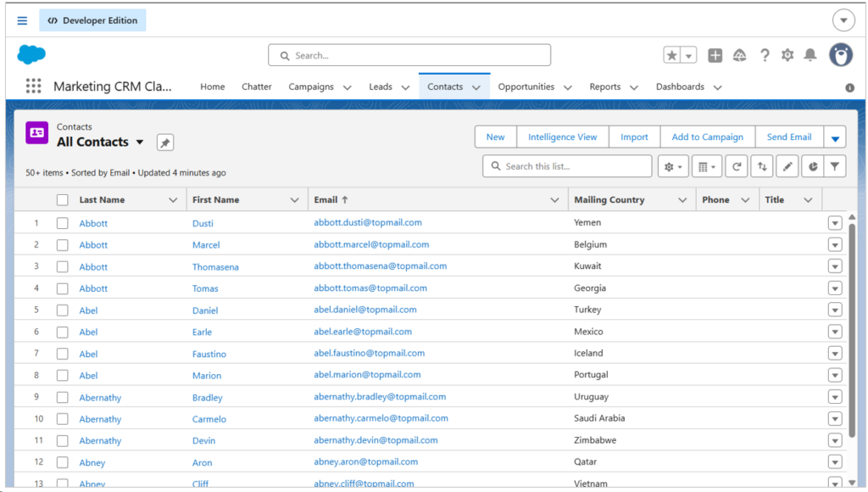Click the Email ascending sort arrow
The image size is (868, 492).
(x=345, y=199)
